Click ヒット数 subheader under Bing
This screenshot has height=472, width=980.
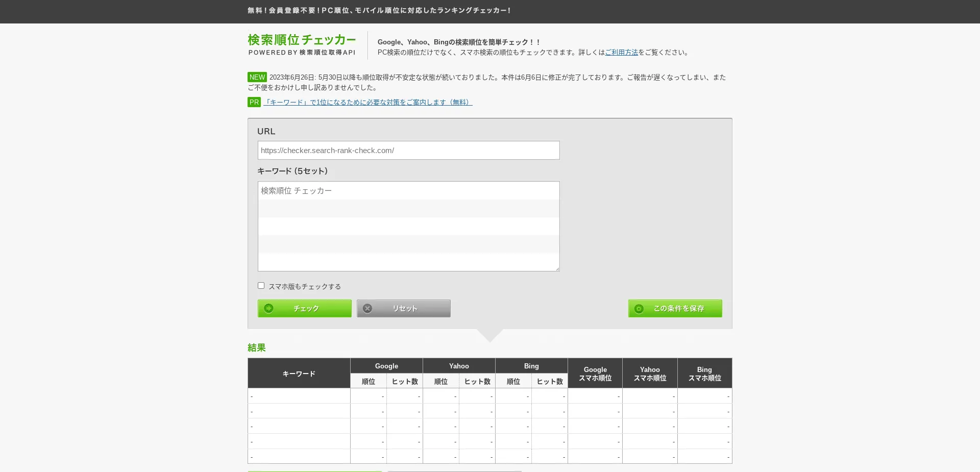[550, 381]
